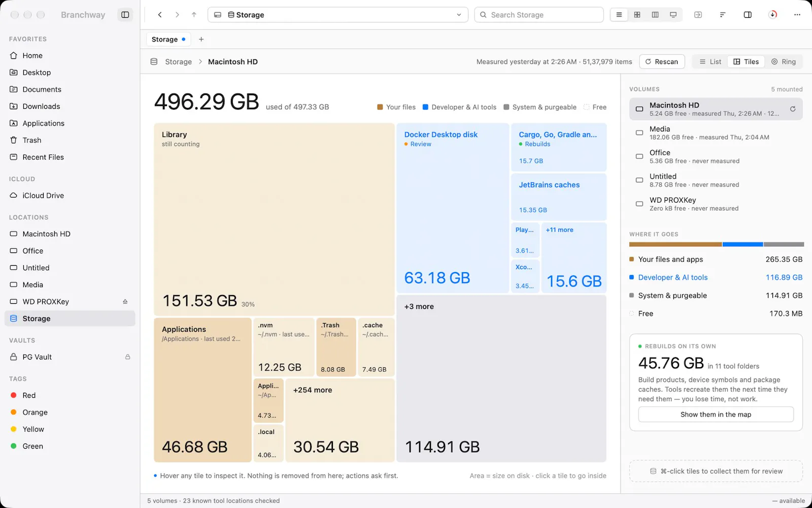Switch to gallery view in toolbar
Image resolution: width=812 pixels, height=508 pixels.
pos(673,15)
